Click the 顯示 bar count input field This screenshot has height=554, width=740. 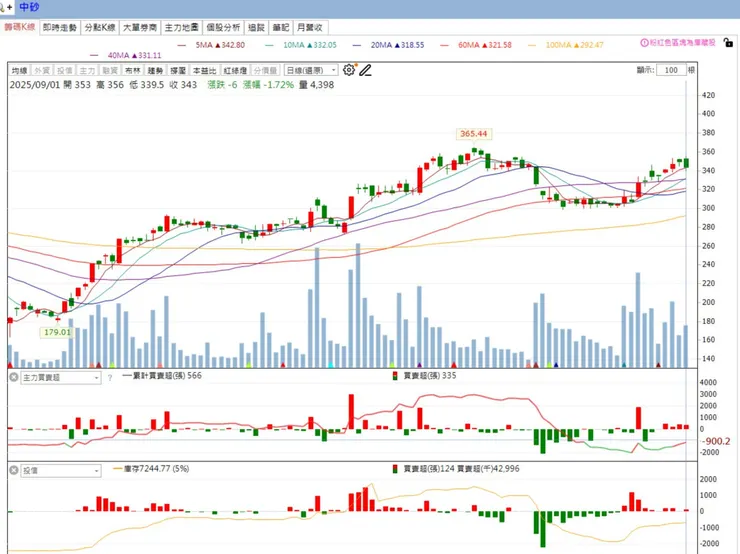tap(671, 70)
